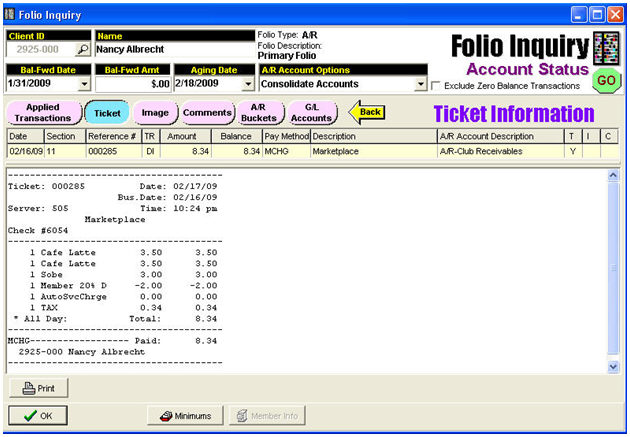Click the Bal-Fwd Amt input field
The height and width of the screenshot is (437, 630).
[x=132, y=85]
